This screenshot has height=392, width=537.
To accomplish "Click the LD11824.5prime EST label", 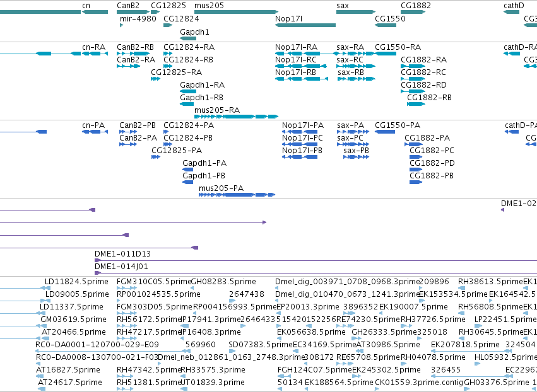I will 77,282.
